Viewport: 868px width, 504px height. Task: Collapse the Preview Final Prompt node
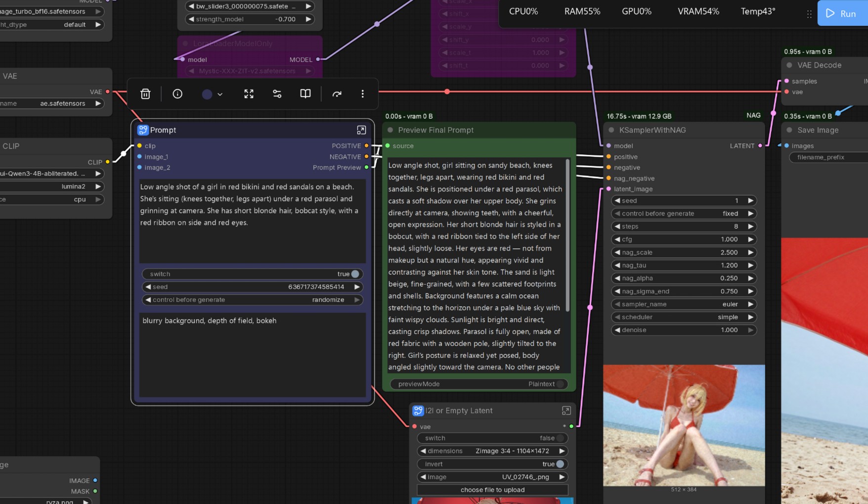coord(391,130)
